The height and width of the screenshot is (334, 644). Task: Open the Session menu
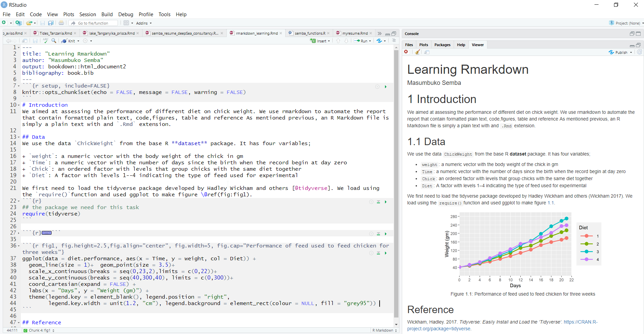(x=88, y=14)
